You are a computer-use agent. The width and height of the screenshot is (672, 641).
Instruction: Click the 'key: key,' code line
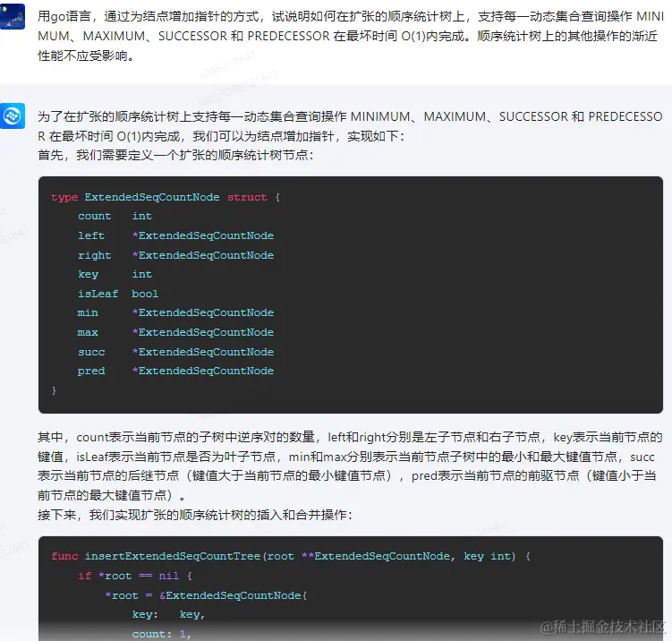click(x=168, y=615)
